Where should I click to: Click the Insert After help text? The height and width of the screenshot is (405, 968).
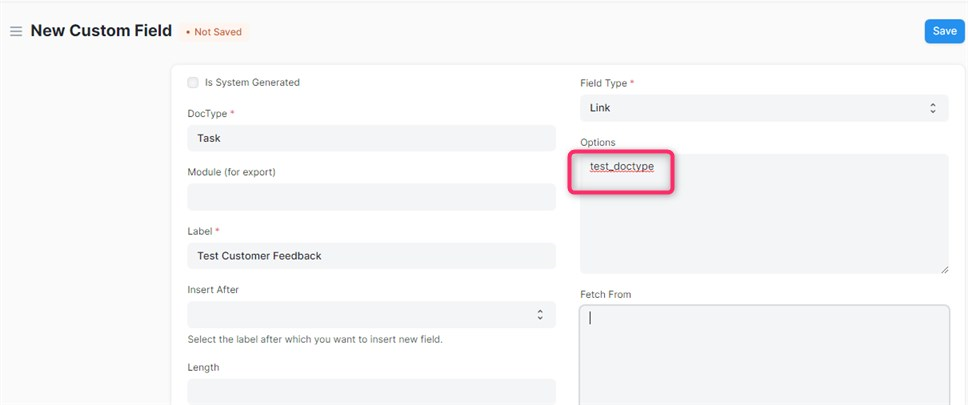[315, 340]
